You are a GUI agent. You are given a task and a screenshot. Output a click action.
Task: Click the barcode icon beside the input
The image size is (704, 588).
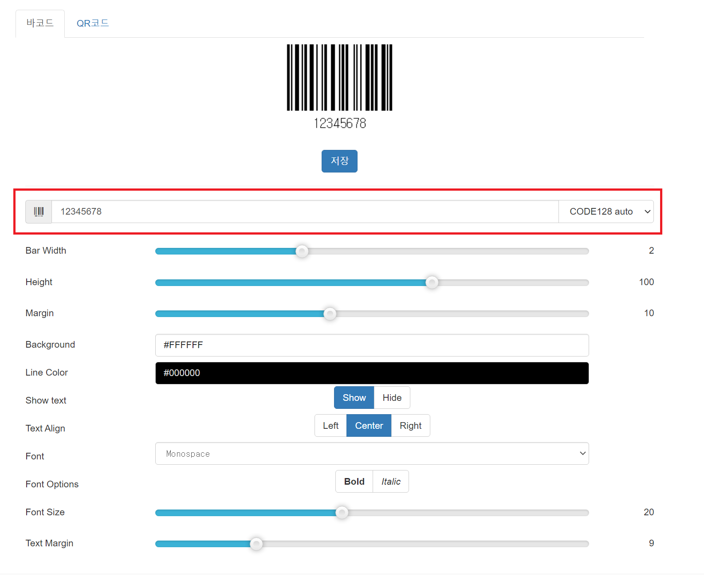tap(39, 212)
